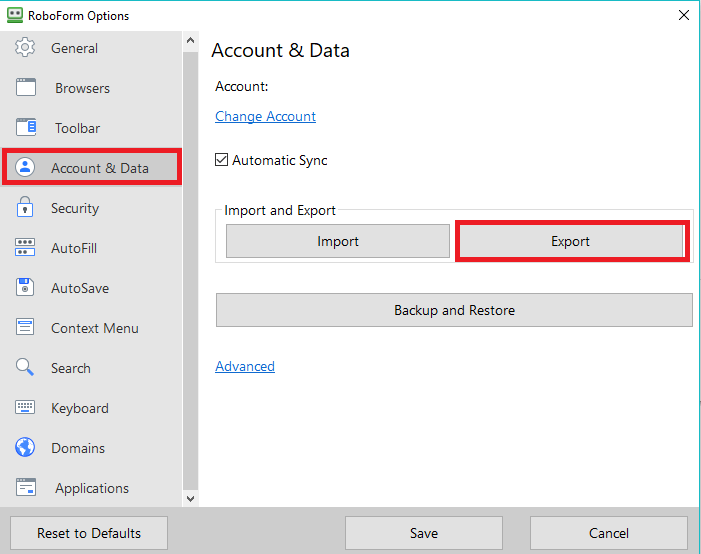Click the Context Menu list icon

[25, 327]
